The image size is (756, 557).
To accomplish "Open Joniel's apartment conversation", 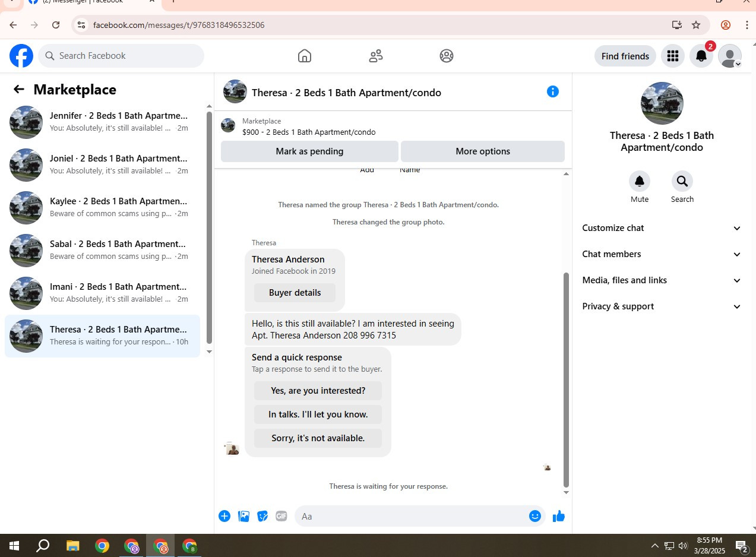I will (x=102, y=165).
